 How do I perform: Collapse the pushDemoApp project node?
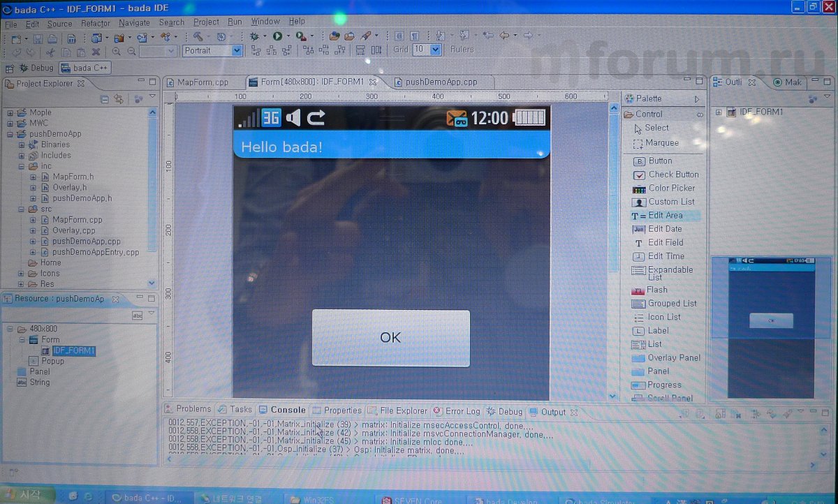(x=10, y=134)
